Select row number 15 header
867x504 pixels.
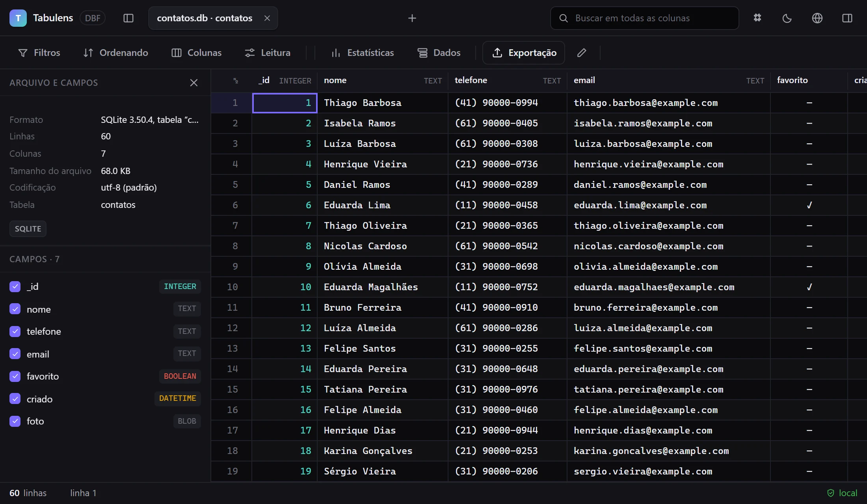click(x=232, y=389)
